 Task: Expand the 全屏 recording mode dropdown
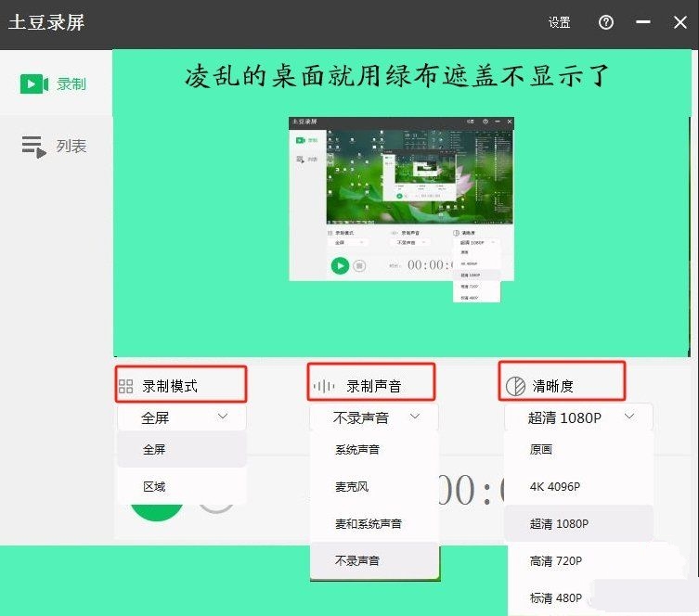coord(182,417)
